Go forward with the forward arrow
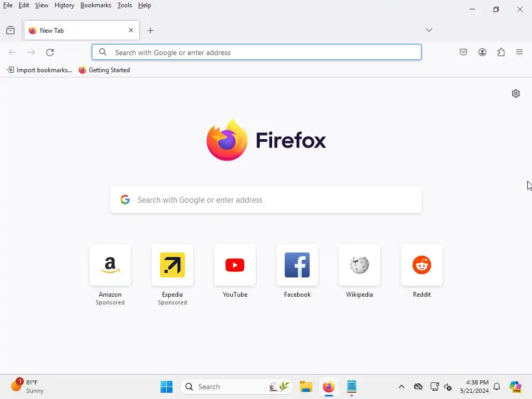 [x=31, y=52]
